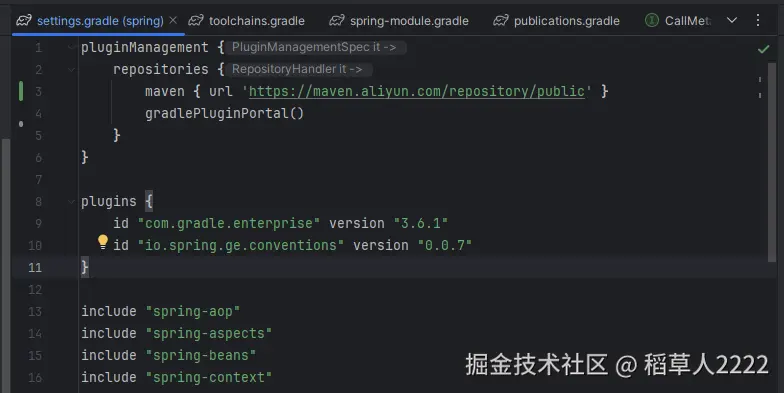
Task: Collapse the repositories block fold arrow
Action: (x=72, y=70)
